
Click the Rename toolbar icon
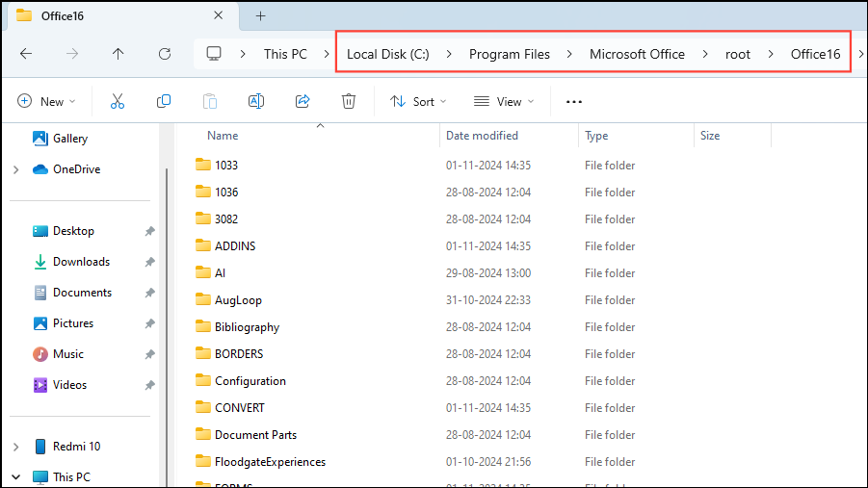(255, 101)
